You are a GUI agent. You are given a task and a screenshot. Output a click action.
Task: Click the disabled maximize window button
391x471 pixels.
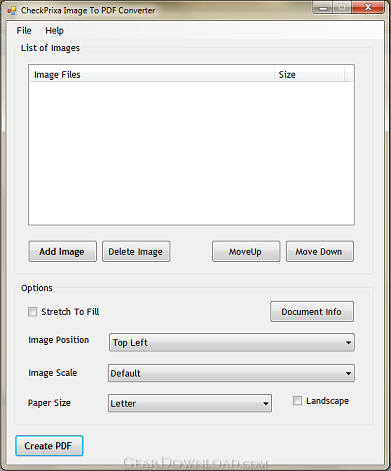[342, 8]
